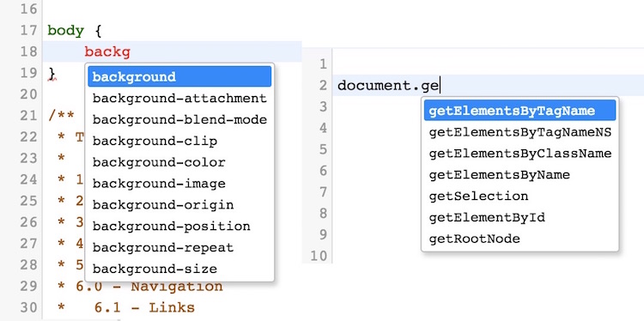Select background-image suggestion

[x=179, y=184]
